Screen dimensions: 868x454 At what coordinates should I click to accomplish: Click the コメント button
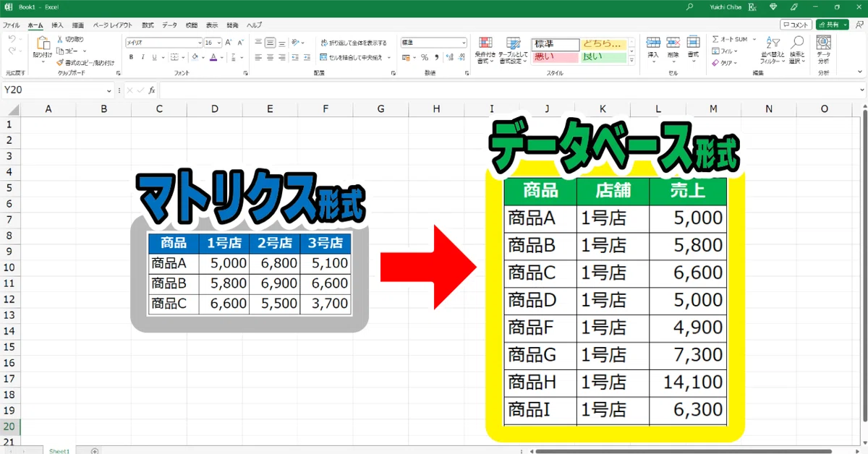pyautogui.click(x=796, y=25)
